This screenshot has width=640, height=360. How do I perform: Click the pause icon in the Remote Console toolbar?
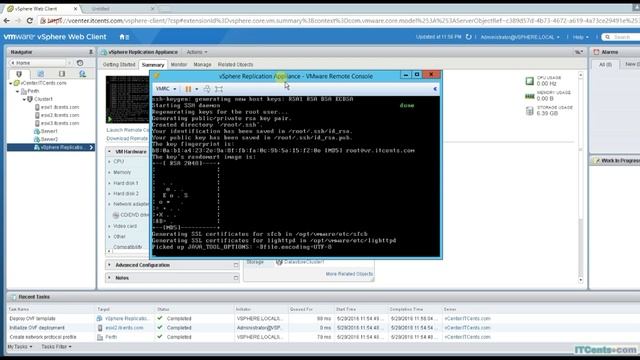(188, 89)
